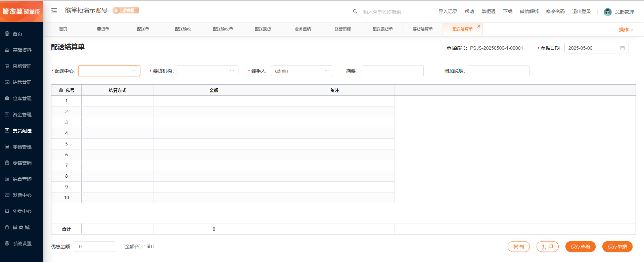Viewport: 644px width, 262px height.
Task: Switch to the 配送单 tab
Action: click(143, 29)
